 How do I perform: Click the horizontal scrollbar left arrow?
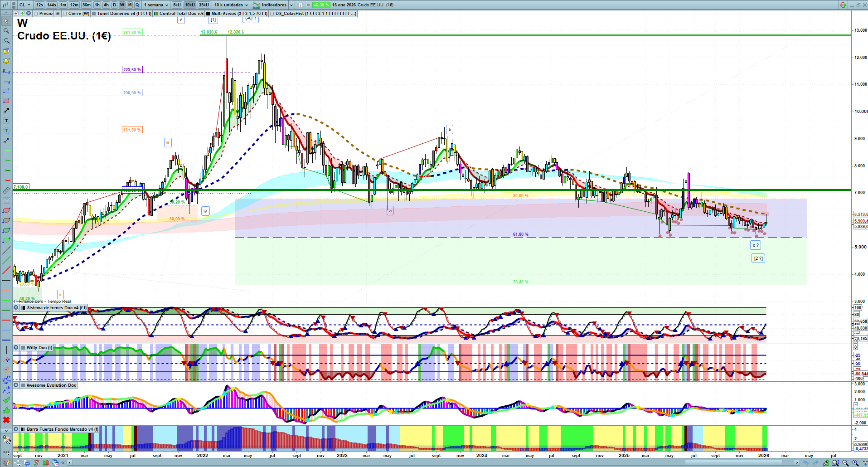click(70, 463)
